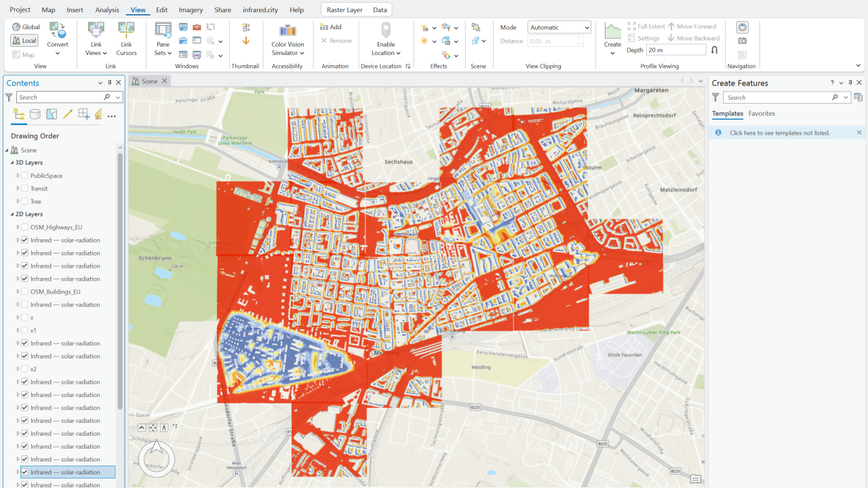Open the View Clipping Mode dropdown
The height and width of the screenshot is (488, 868).
pyautogui.click(x=559, y=27)
